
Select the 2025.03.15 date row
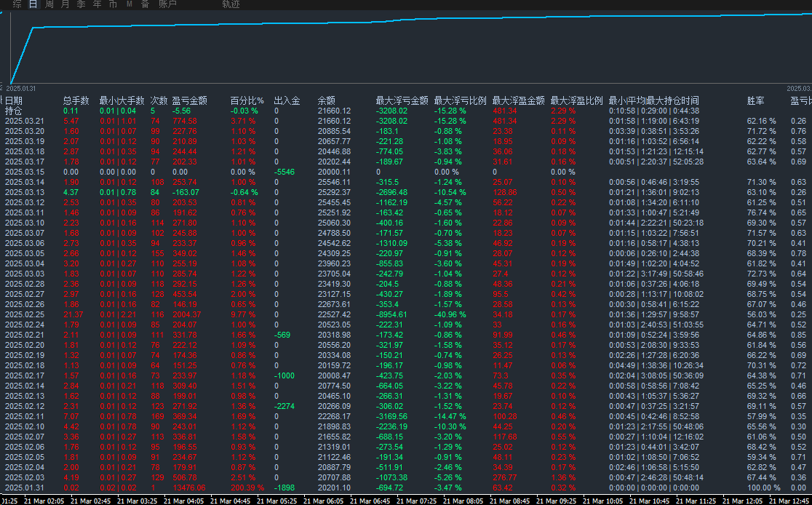(x=24, y=172)
